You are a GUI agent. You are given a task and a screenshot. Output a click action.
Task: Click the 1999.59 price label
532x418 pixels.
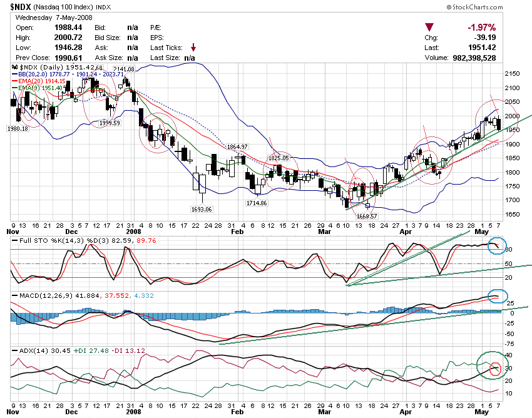[110, 123]
